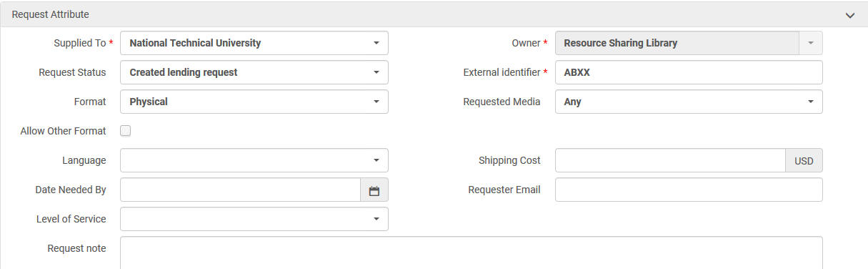
Task: Click the Requester Email label
Action: [504, 190]
